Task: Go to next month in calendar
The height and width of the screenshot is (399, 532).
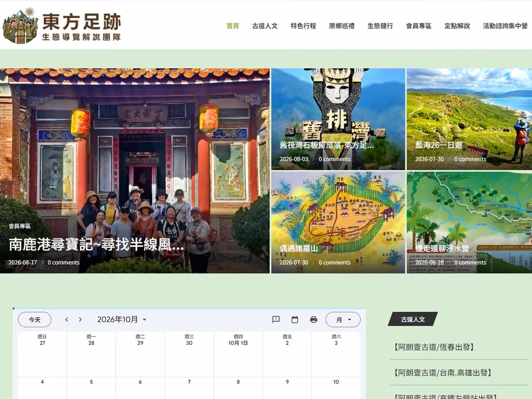Action: point(80,320)
